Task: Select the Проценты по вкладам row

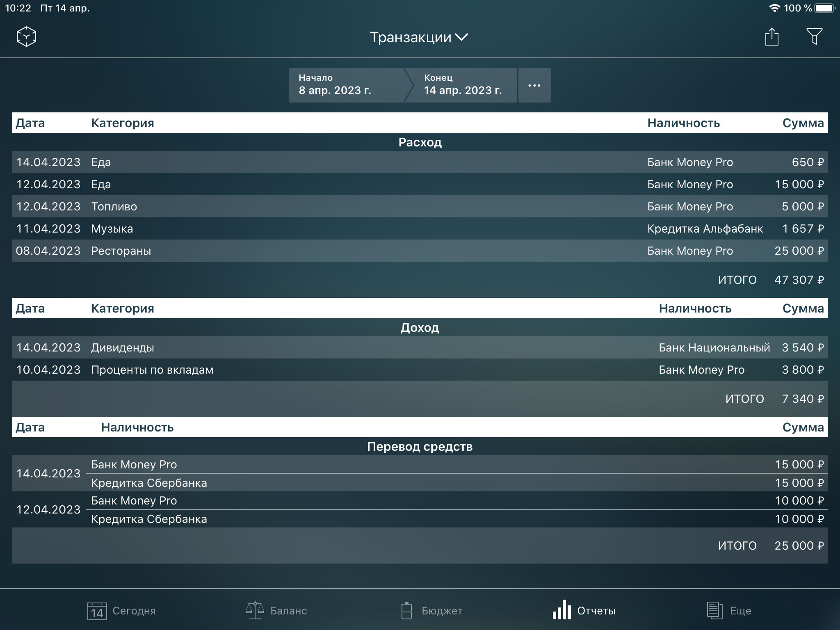Action: coord(420,370)
